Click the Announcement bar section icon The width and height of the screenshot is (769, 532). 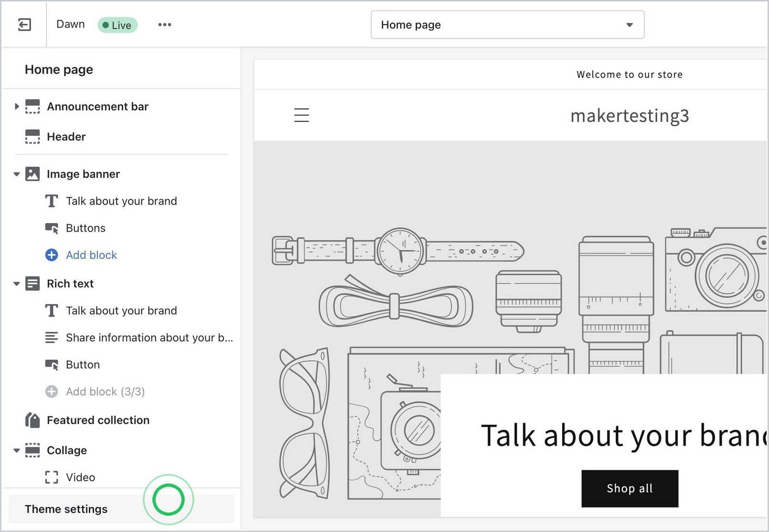pyautogui.click(x=32, y=106)
